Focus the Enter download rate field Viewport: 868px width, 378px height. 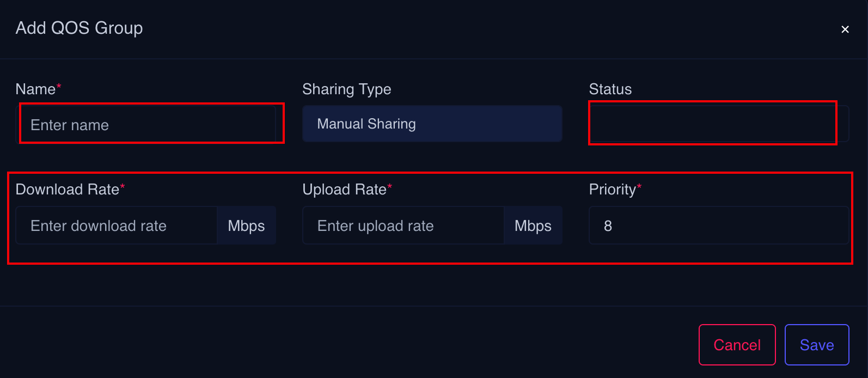click(x=117, y=225)
